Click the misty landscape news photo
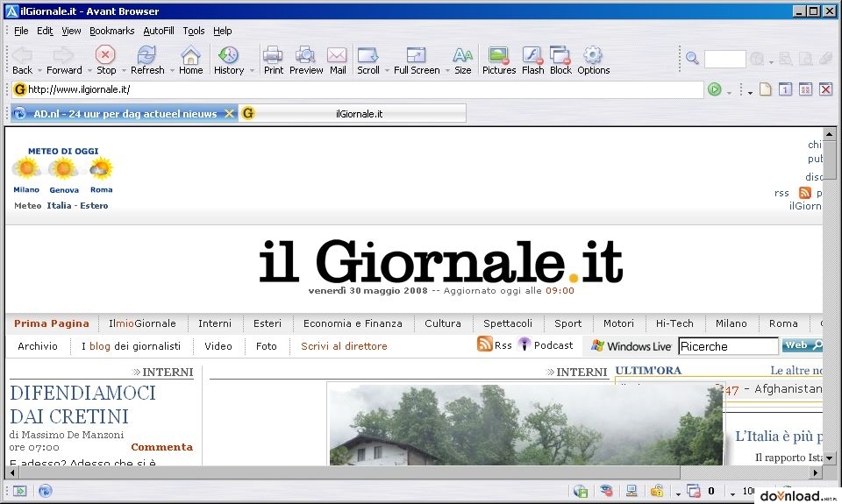842x504 pixels. 525,424
